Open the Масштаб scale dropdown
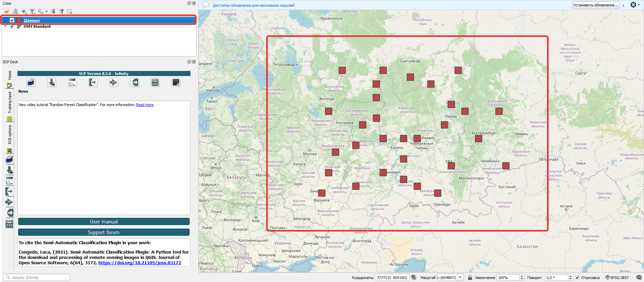Screen dimensions: 644x282 (460, 278)
